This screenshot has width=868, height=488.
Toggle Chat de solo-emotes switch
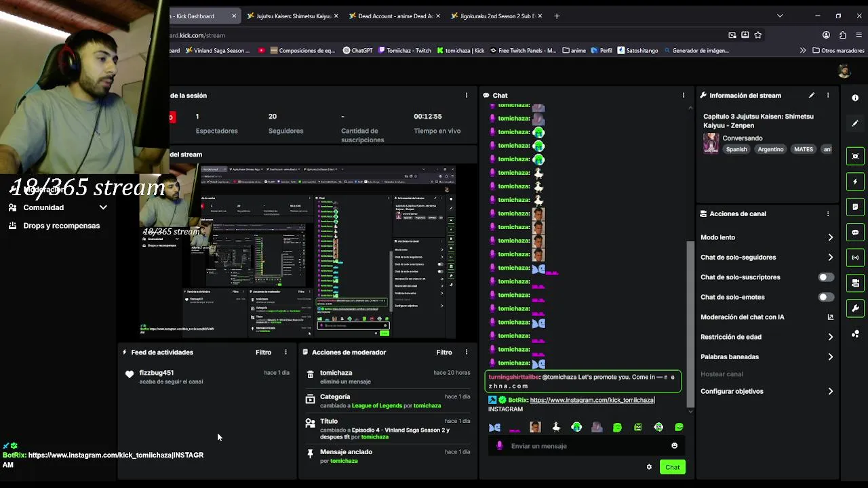click(x=825, y=297)
